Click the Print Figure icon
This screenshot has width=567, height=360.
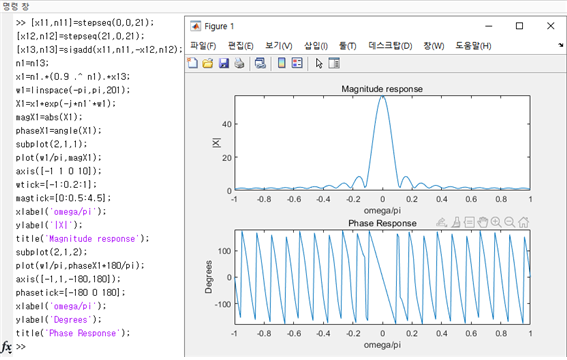pos(239,63)
